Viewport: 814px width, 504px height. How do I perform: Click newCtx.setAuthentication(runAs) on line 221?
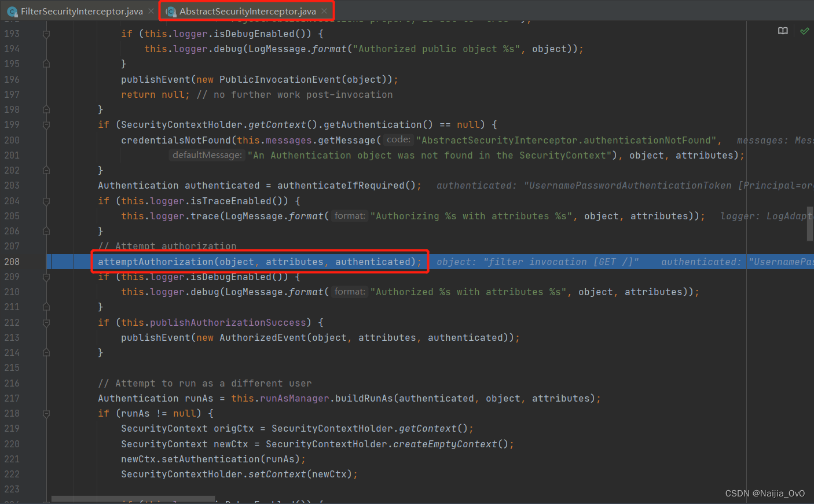(x=211, y=459)
